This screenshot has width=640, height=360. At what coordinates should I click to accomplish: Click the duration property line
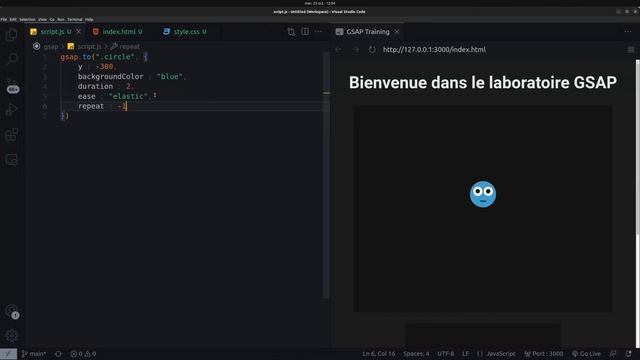pos(105,86)
